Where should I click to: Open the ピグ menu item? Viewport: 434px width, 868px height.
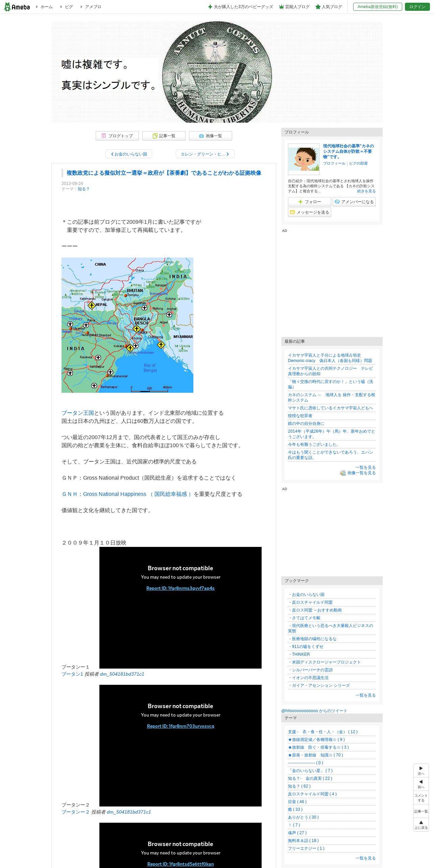[69, 7]
